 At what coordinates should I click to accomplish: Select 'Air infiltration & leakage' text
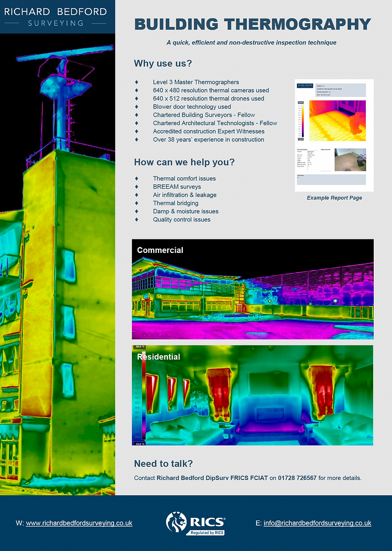pos(185,195)
